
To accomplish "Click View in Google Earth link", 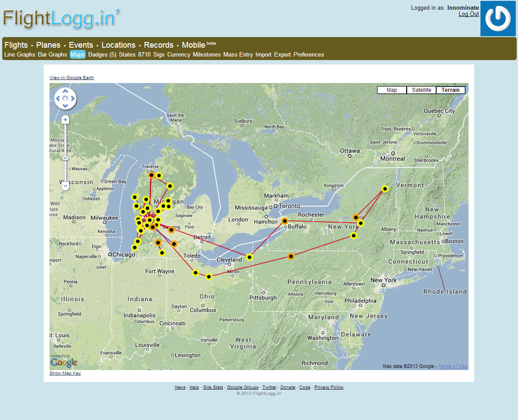I will 72,78.
